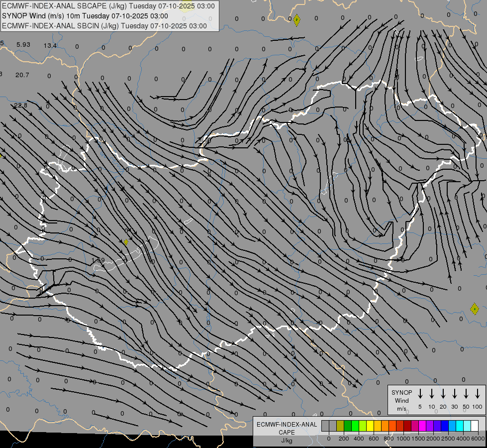The width and height of the screenshot is (487, 448).
Task: Click the yellow diamond marker at top of map
Action: point(297,20)
